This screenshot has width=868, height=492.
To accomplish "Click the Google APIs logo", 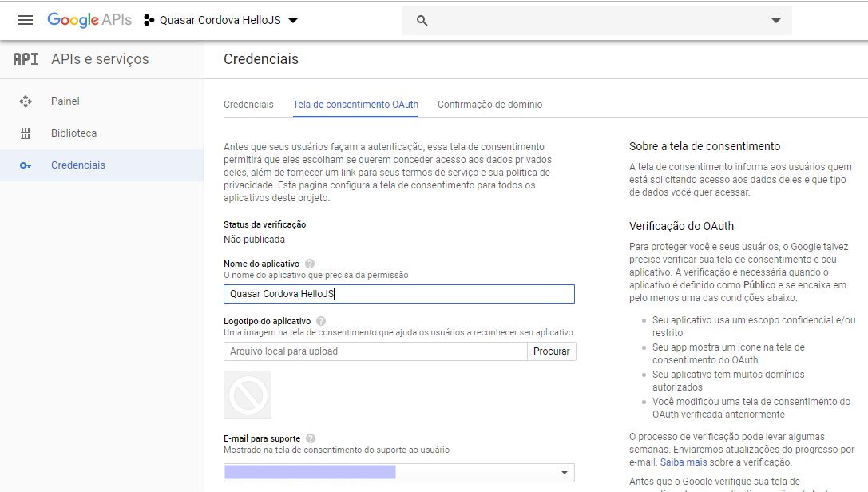I will tap(89, 20).
